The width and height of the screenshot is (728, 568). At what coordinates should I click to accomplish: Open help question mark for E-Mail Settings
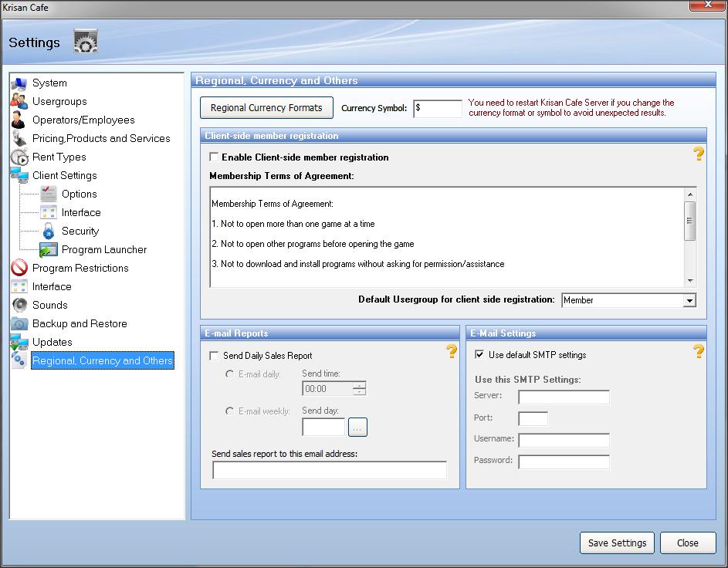point(699,351)
